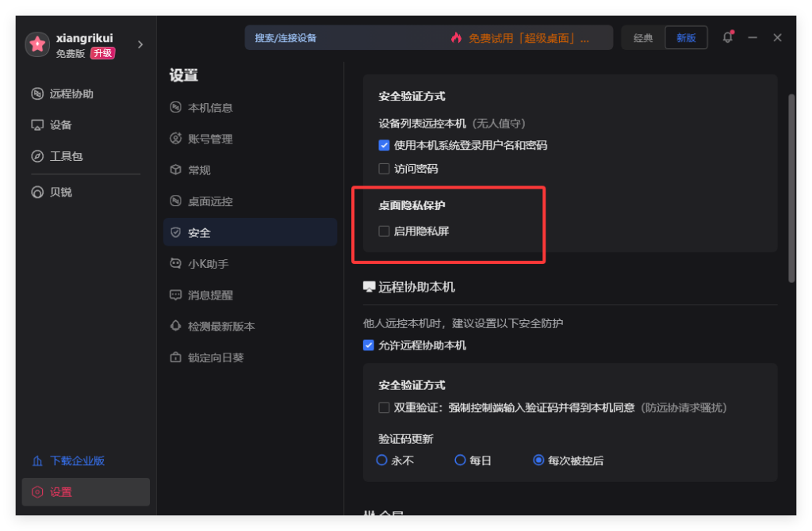Choose 每日 verification code update
Viewport: 812px width, 531px height.
click(460, 460)
